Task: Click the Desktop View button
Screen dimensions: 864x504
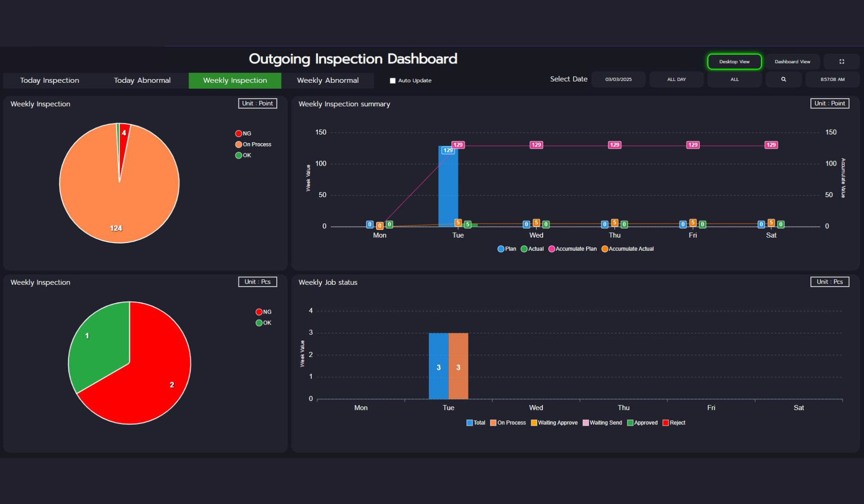Action: 734,62
